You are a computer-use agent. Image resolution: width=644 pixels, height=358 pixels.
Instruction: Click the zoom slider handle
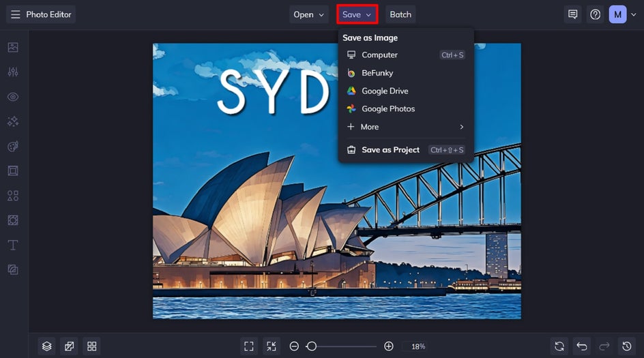pos(312,346)
